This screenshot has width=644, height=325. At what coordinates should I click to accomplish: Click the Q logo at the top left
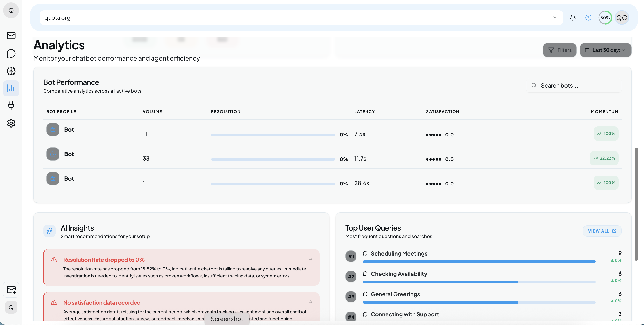pyautogui.click(x=11, y=10)
